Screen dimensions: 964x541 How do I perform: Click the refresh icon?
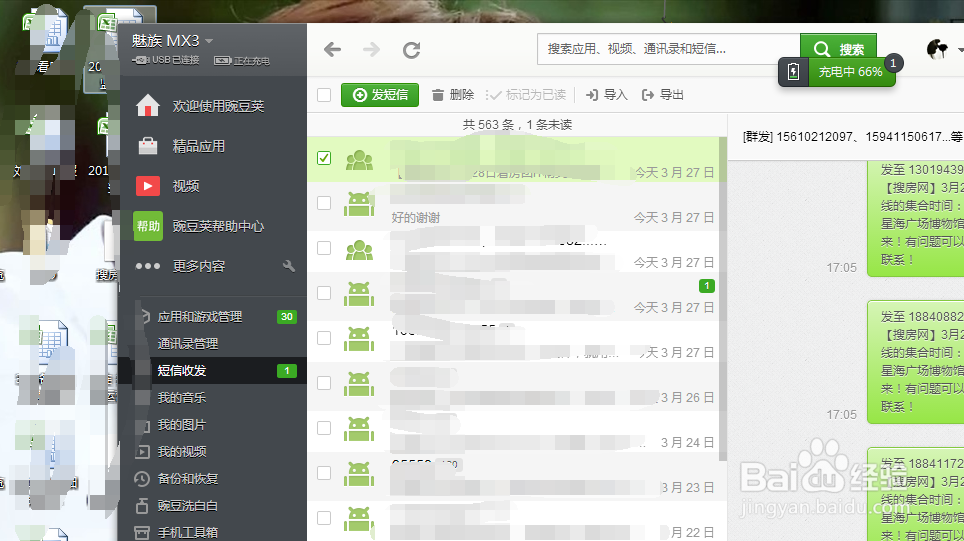(411, 50)
